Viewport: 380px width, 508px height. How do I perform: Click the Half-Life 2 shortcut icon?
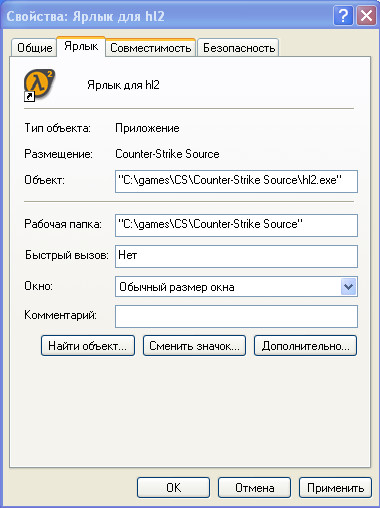point(39,85)
